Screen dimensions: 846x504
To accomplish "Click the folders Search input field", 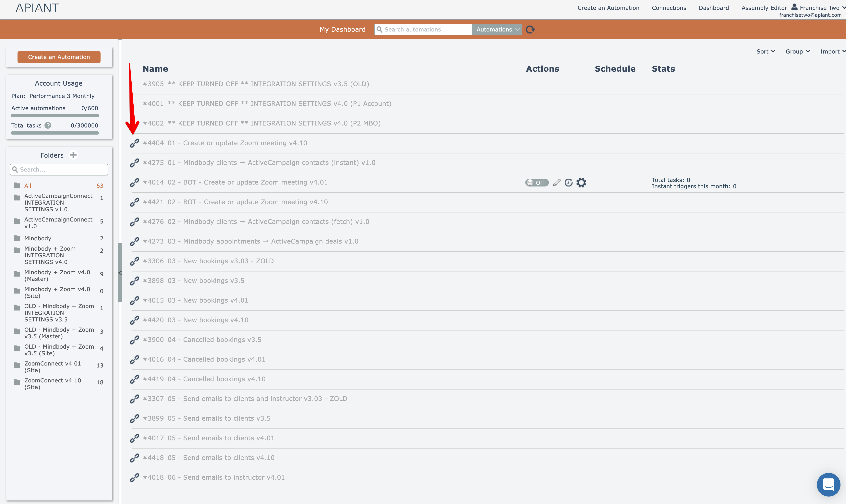I will [x=59, y=169].
